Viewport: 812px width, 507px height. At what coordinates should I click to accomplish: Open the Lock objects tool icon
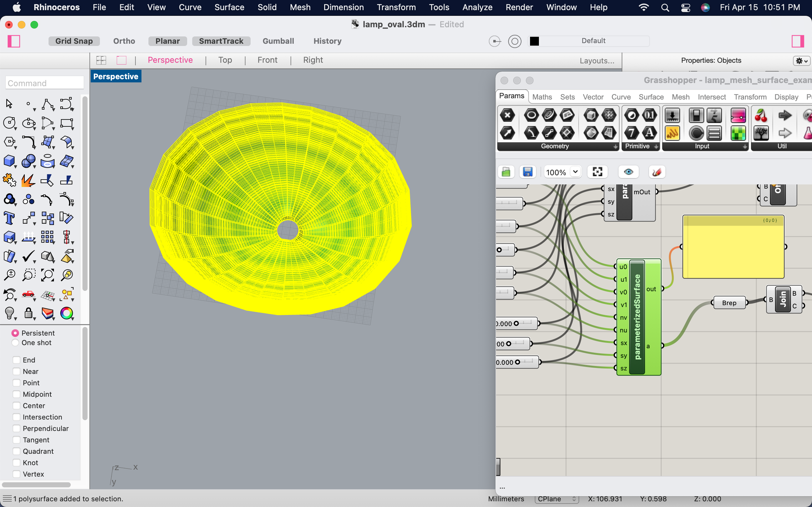(29, 313)
